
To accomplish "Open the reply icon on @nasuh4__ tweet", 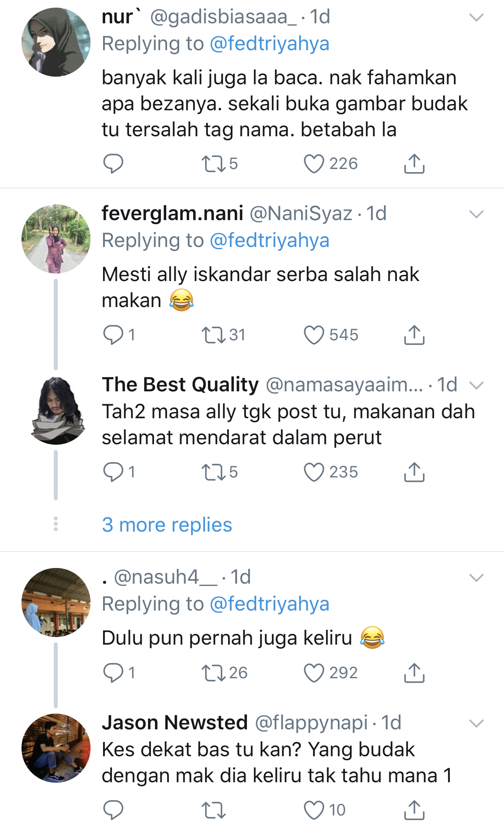I will [113, 673].
